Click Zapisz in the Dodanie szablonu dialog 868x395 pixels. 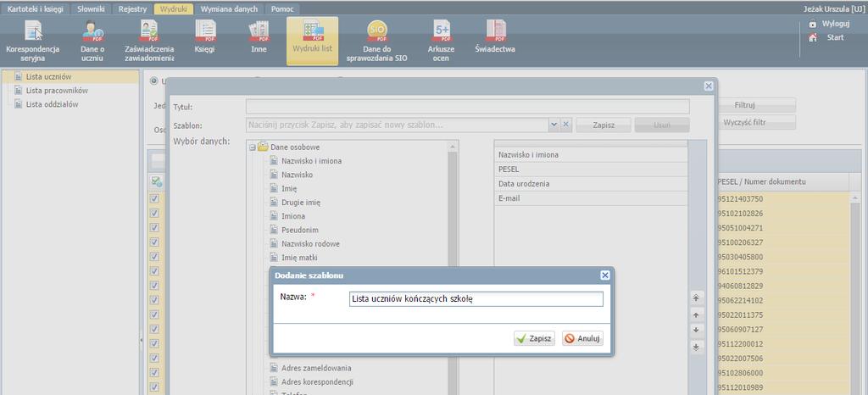tap(534, 338)
